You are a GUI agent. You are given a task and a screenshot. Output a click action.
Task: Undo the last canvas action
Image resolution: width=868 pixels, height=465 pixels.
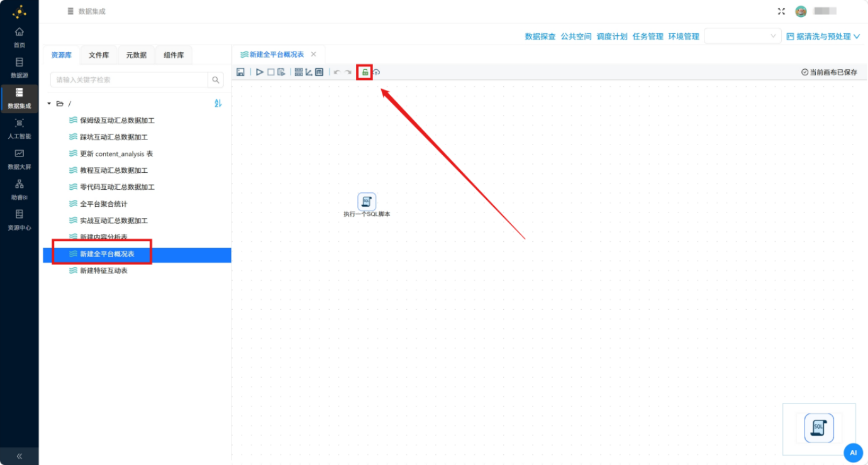coord(337,72)
